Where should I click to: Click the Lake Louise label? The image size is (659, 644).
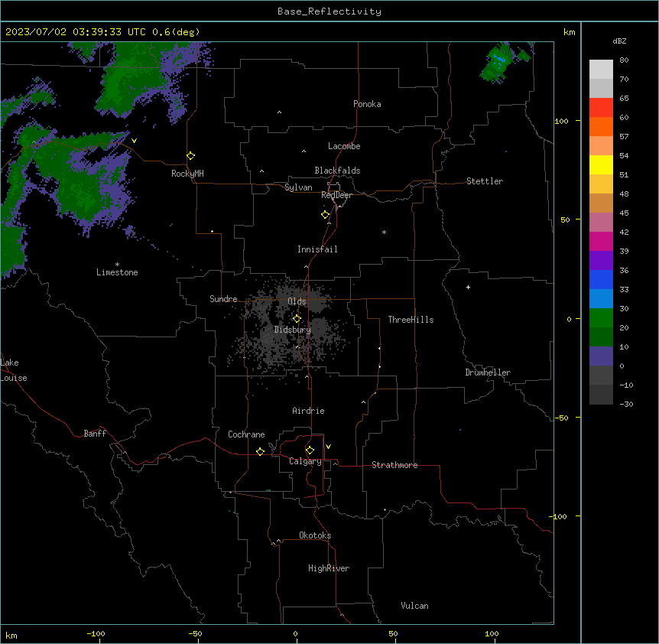[x=14, y=370]
